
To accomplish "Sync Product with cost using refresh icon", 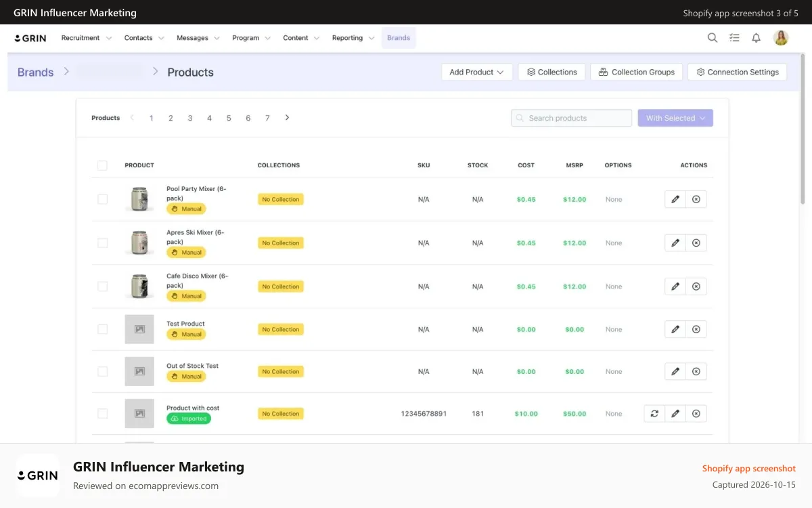I will (x=654, y=413).
